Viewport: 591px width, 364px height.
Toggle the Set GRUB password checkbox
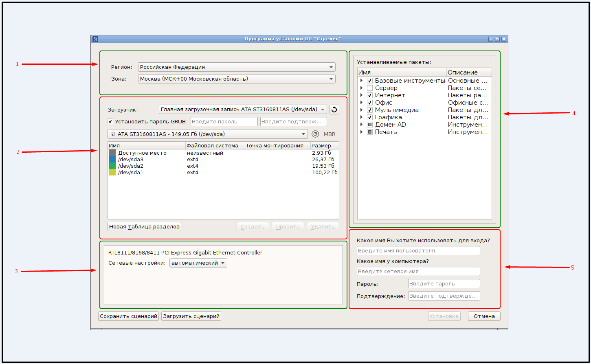coord(110,121)
